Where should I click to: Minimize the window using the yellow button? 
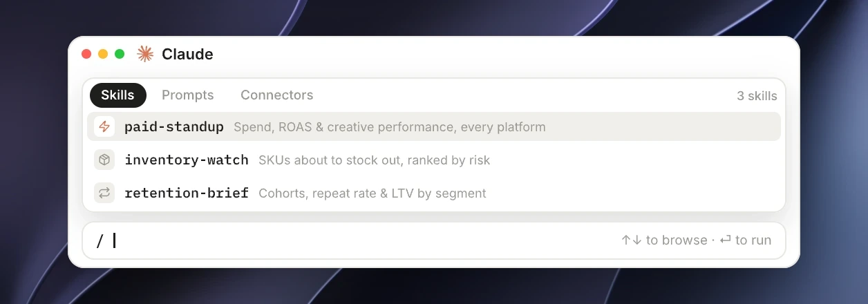point(103,54)
